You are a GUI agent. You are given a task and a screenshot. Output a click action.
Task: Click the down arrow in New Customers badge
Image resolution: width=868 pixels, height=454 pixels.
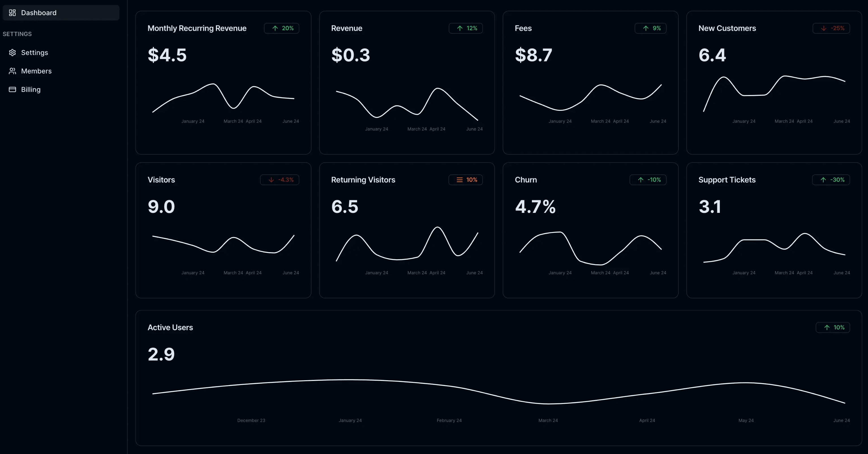[x=824, y=28]
